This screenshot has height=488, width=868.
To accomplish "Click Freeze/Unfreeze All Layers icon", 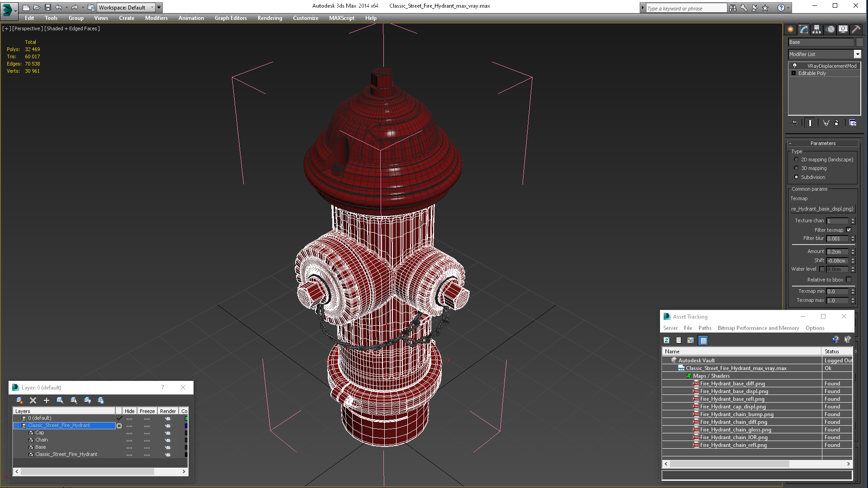I will click(101, 400).
